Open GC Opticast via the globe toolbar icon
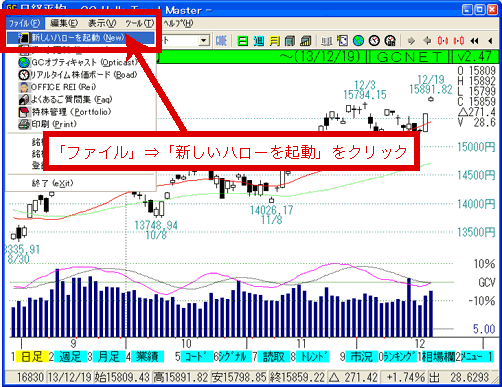 coord(358,41)
